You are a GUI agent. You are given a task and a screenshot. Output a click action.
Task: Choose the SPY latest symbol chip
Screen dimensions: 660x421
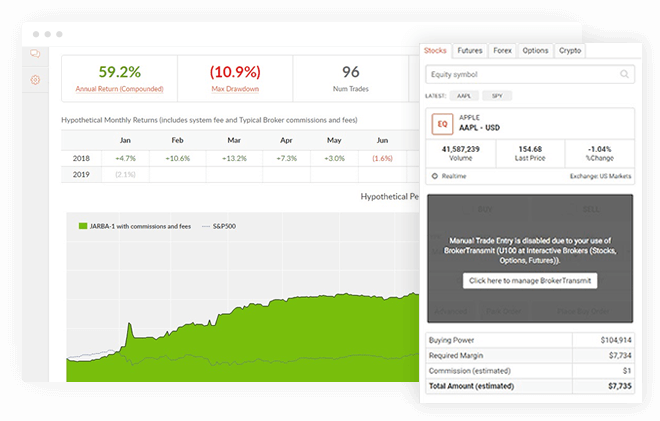(x=497, y=95)
